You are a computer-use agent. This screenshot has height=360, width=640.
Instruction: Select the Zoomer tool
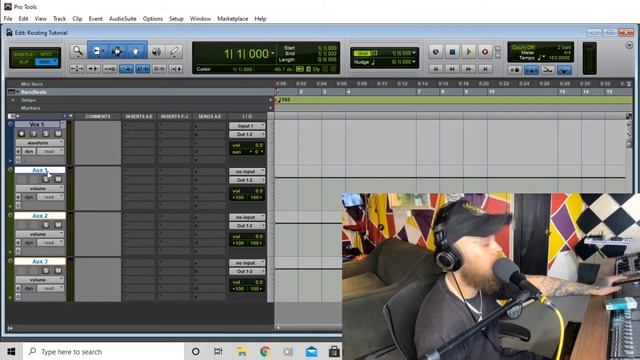78,51
